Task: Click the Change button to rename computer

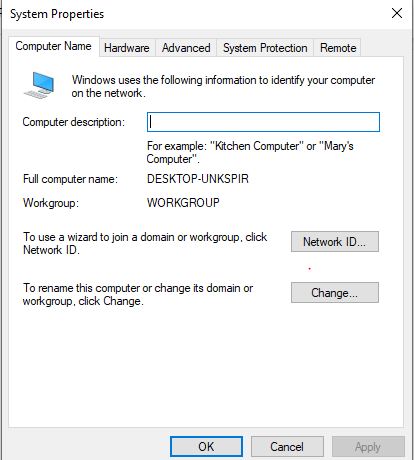Action: click(x=335, y=293)
